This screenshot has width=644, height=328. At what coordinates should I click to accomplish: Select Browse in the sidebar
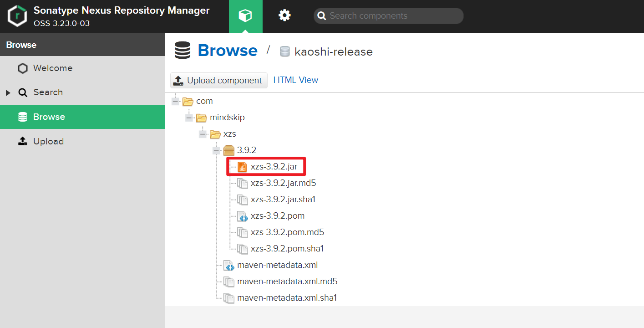click(x=82, y=117)
